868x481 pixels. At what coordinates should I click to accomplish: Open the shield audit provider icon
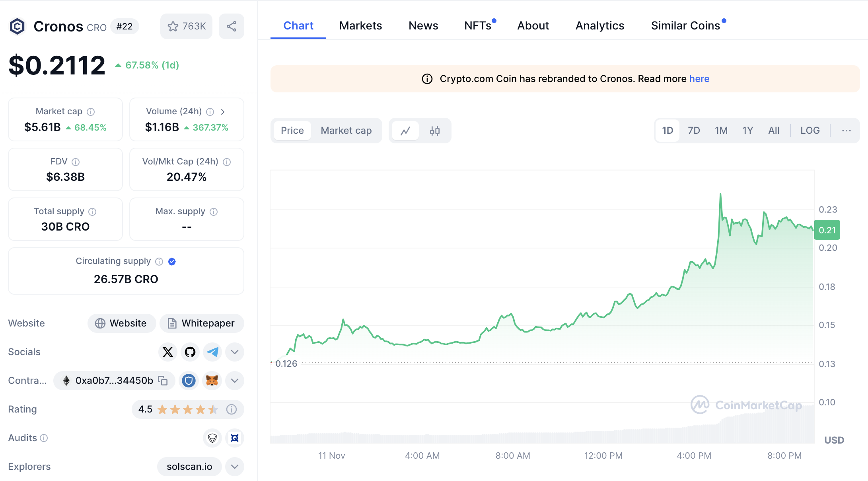pyautogui.click(x=212, y=438)
